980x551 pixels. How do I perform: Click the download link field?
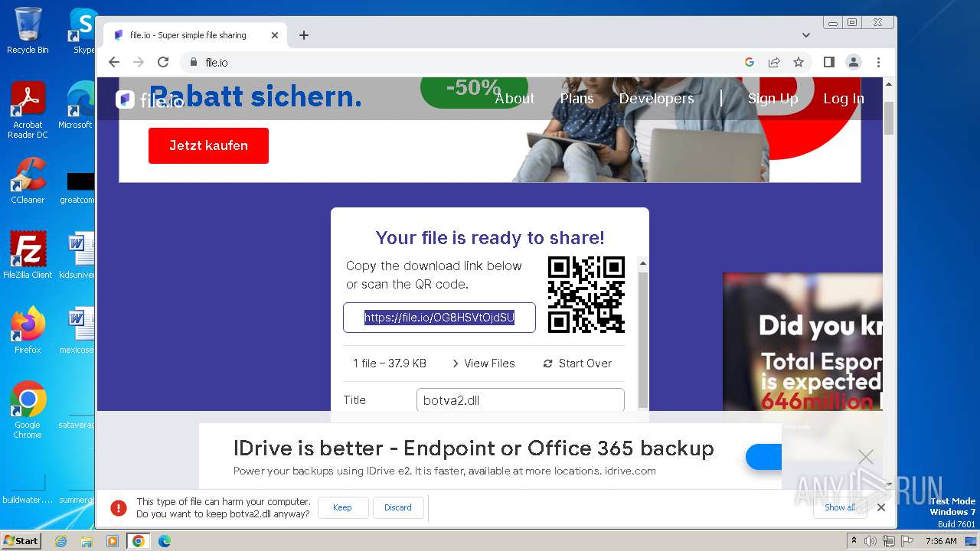point(439,318)
